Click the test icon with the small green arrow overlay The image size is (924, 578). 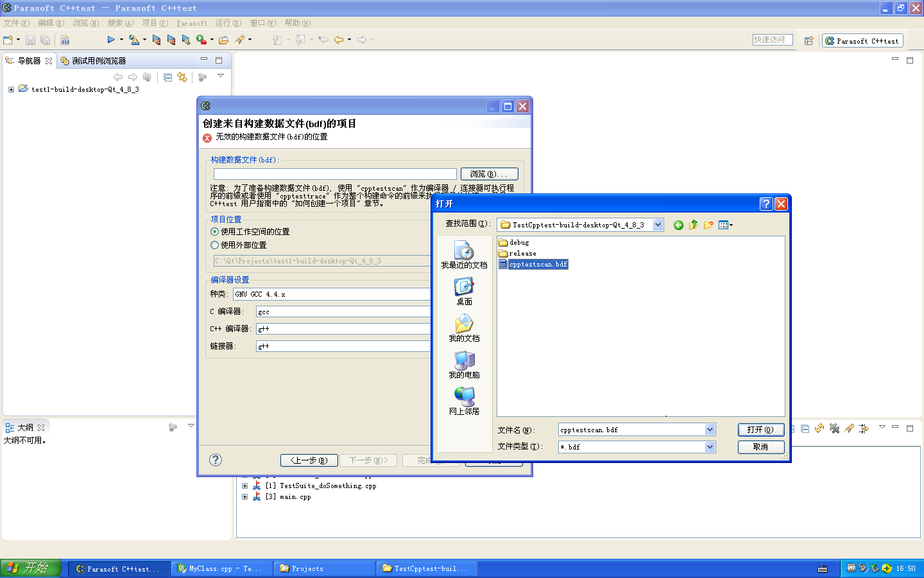pyautogui.click(x=186, y=40)
